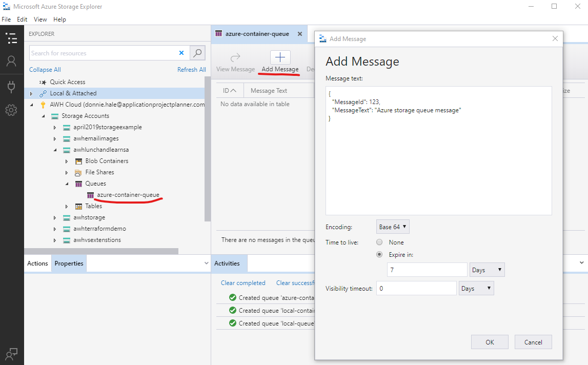The height and width of the screenshot is (365, 588).
Task: Open the Encoding Base 64 dropdown
Action: pyautogui.click(x=393, y=227)
